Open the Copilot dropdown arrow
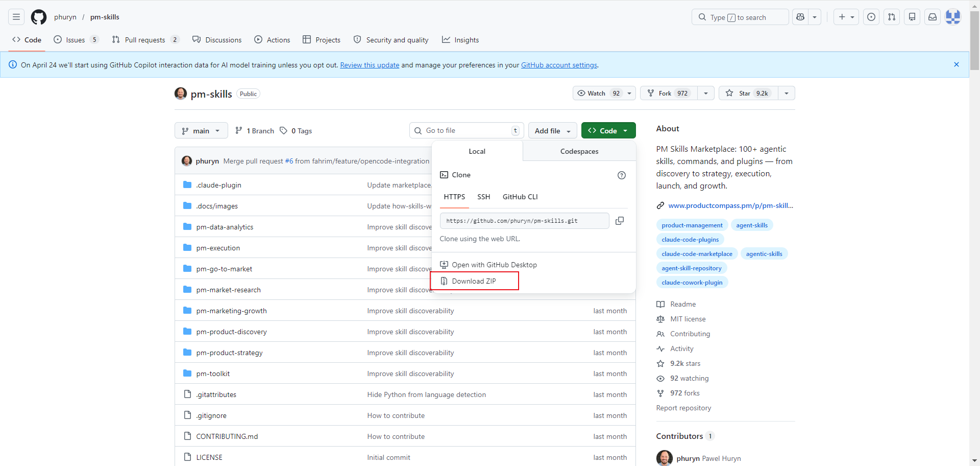 (815, 17)
